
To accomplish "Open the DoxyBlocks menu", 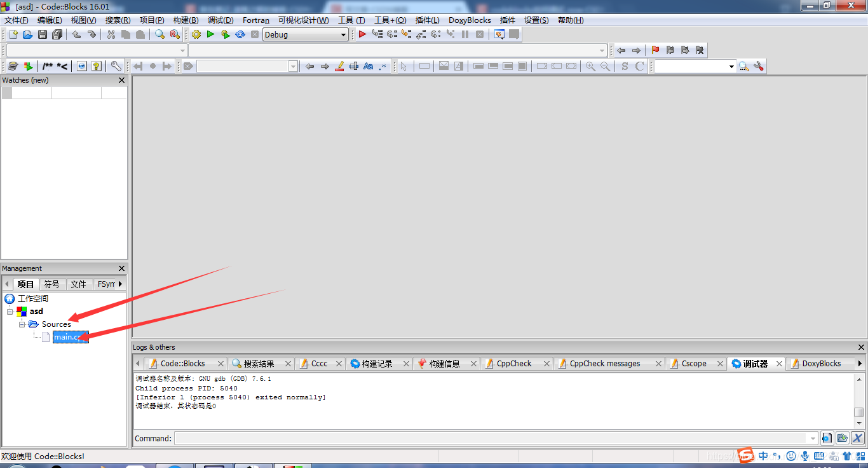I will [470, 20].
